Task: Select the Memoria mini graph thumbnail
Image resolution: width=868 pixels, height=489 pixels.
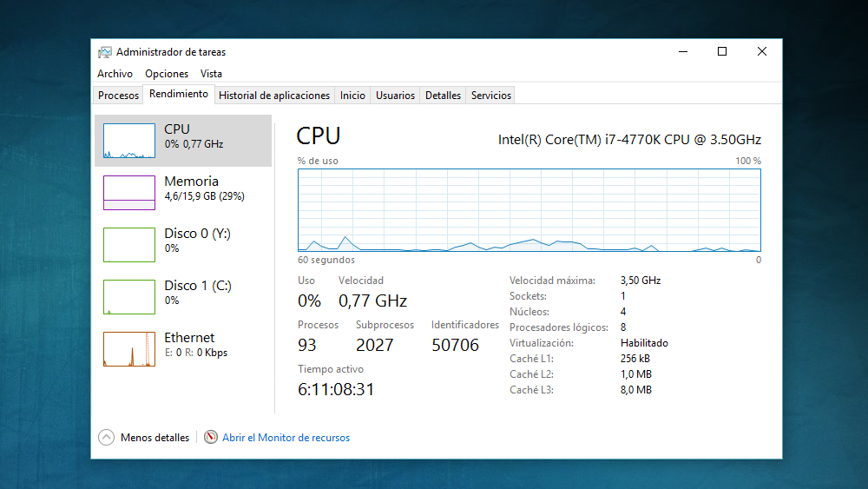Action: pyautogui.click(x=129, y=193)
